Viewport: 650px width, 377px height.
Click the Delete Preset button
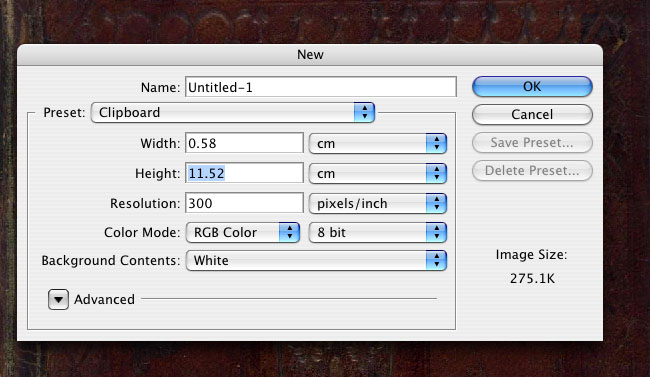tap(532, 170)
